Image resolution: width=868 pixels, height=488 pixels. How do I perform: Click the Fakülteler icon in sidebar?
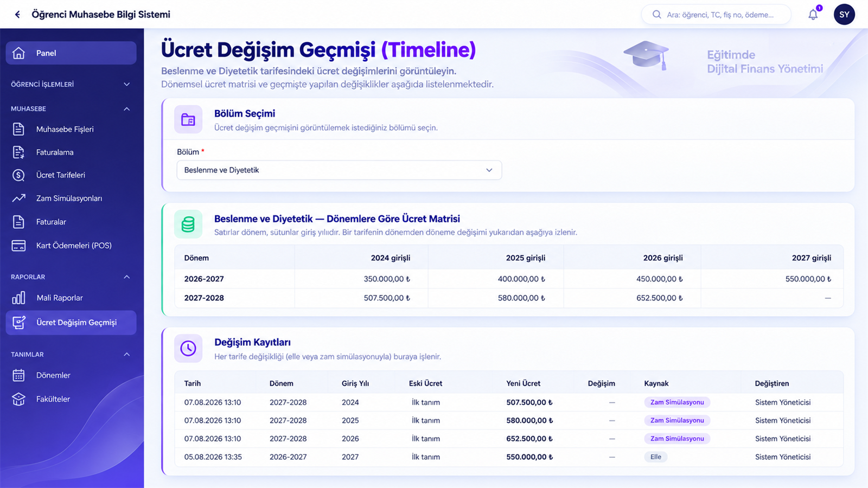(x=18, y=399)
